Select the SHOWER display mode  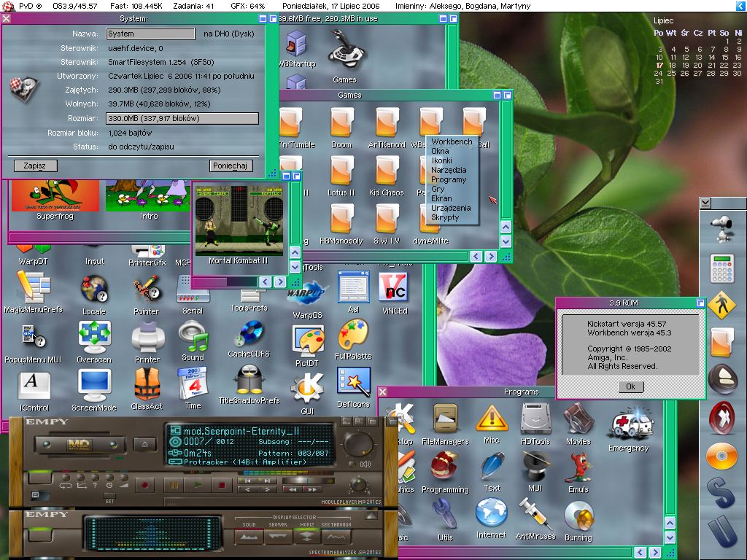[278, 537]
